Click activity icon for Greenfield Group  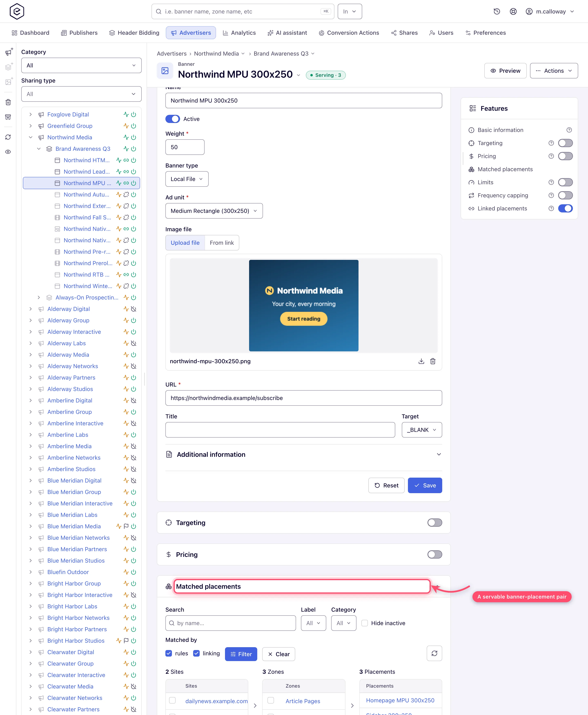tap(126, 126)
